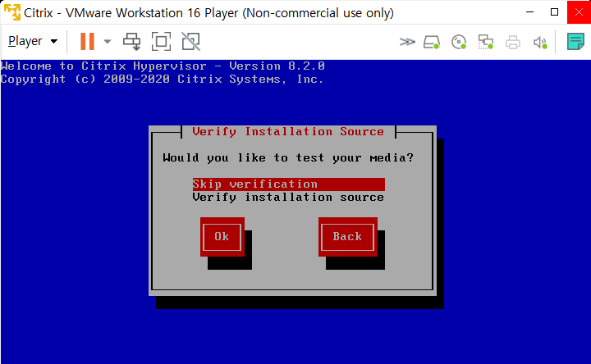Open the message log note icon
Screen dimensions: 591x364
(575, 42)
